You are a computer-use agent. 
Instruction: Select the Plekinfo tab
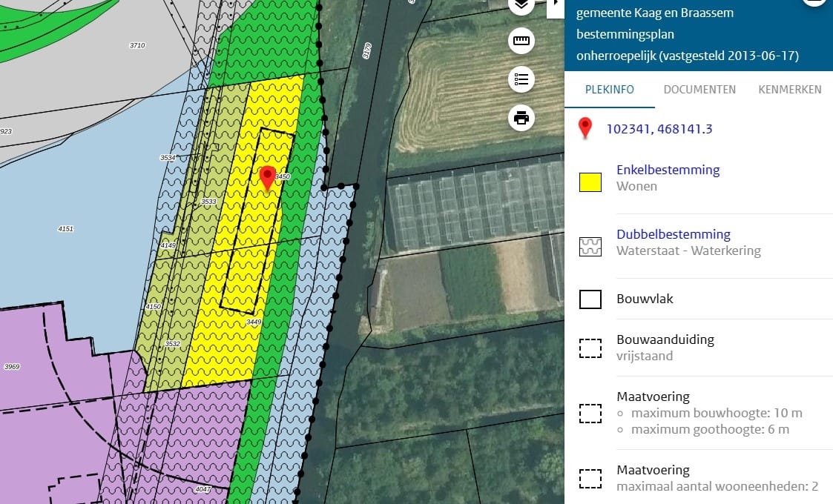[609, 90]
